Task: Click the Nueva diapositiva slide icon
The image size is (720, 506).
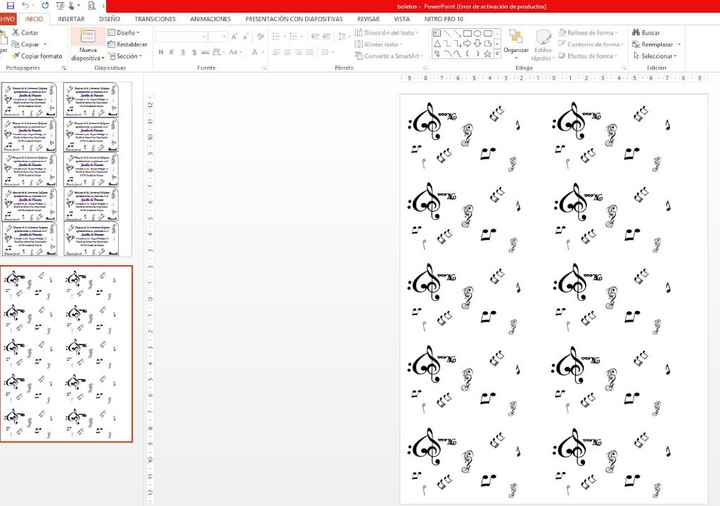Action: click(x=88, y=36)
